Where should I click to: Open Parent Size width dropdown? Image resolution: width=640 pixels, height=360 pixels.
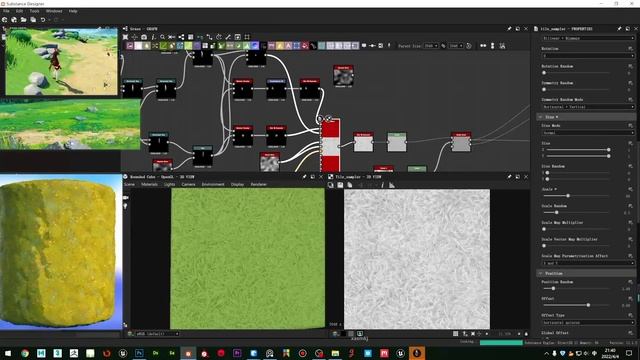coord(431,46)
